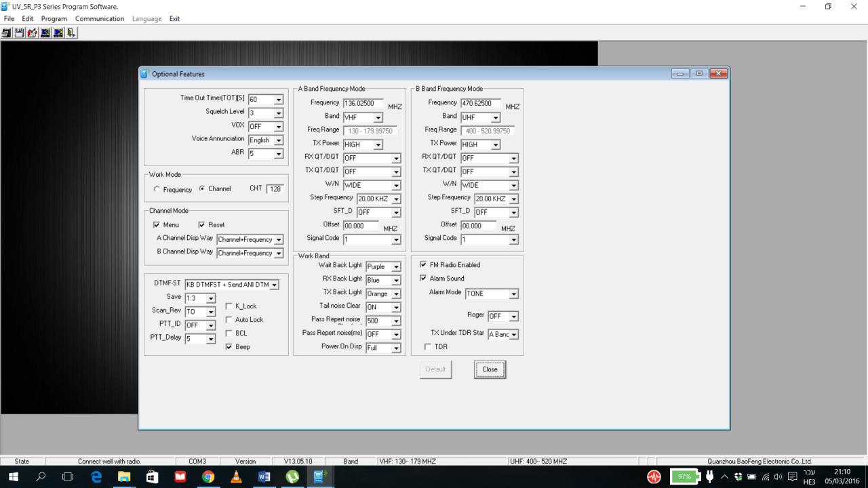This screenshot has height=488, width=868.
Task: Open Google Chrome from the taskbar
Action: [208, 476]
